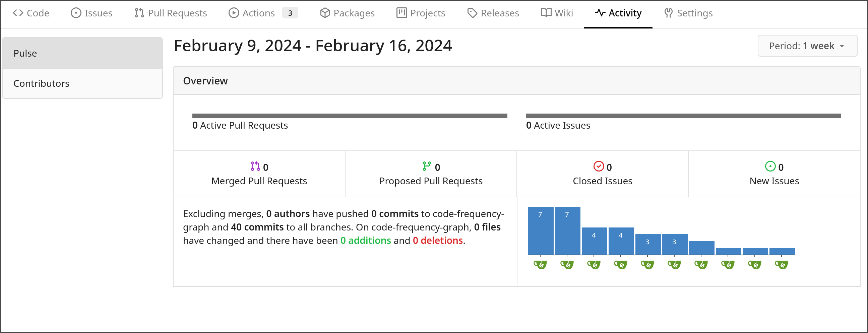Screen dimensions: 868x333
Task: Click the '0 additions' green text
Action: tap(366, 241)
